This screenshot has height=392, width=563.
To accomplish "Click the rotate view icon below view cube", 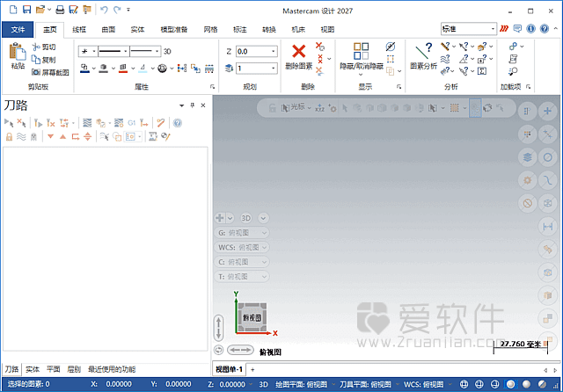I will coord(218,350).
